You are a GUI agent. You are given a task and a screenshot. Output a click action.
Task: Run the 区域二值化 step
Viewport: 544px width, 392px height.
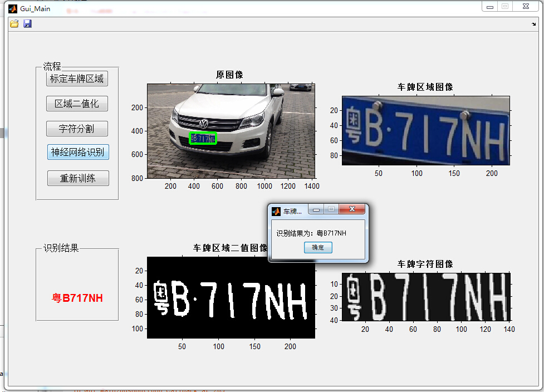pyautogui.click(x=77, y=104)
